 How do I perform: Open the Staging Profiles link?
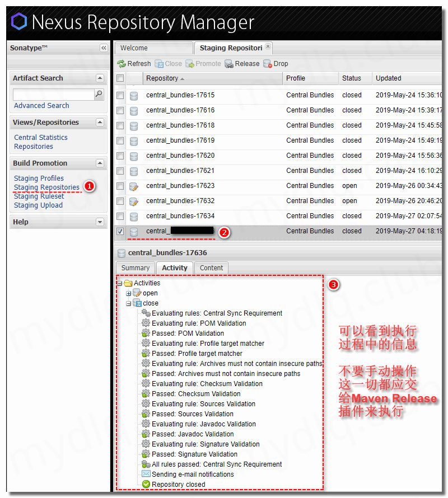39,178
